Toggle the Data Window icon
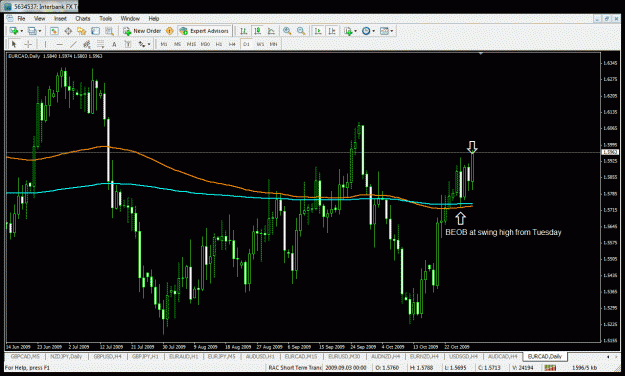Image resolution: width=625 pixels, height=376 pixels. [x=68, y=31]
